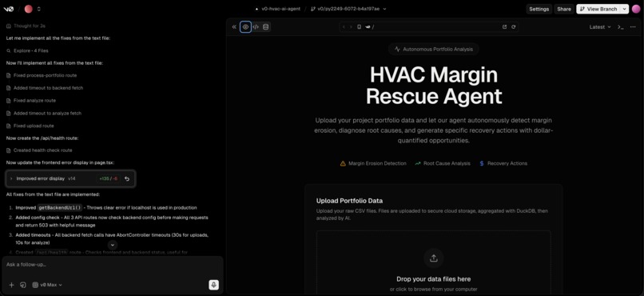Open the terminal console icon
644x296 pixels.
pos(621,27)
